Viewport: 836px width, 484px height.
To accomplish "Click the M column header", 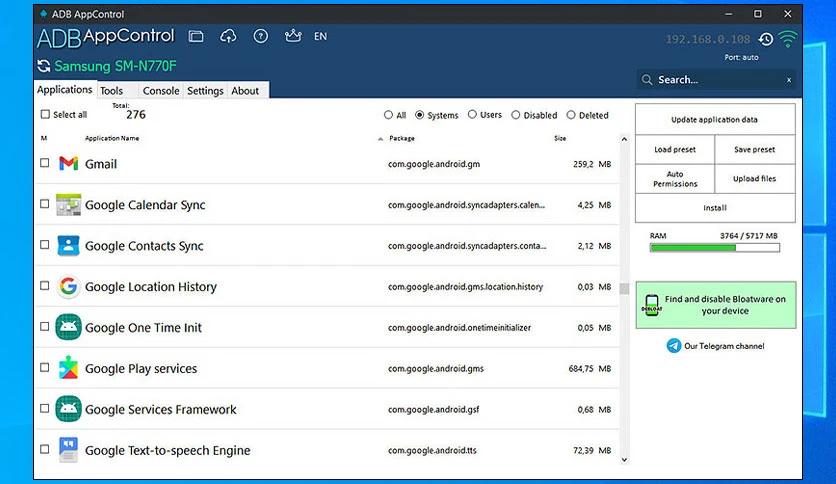I will tap(44, 138).
